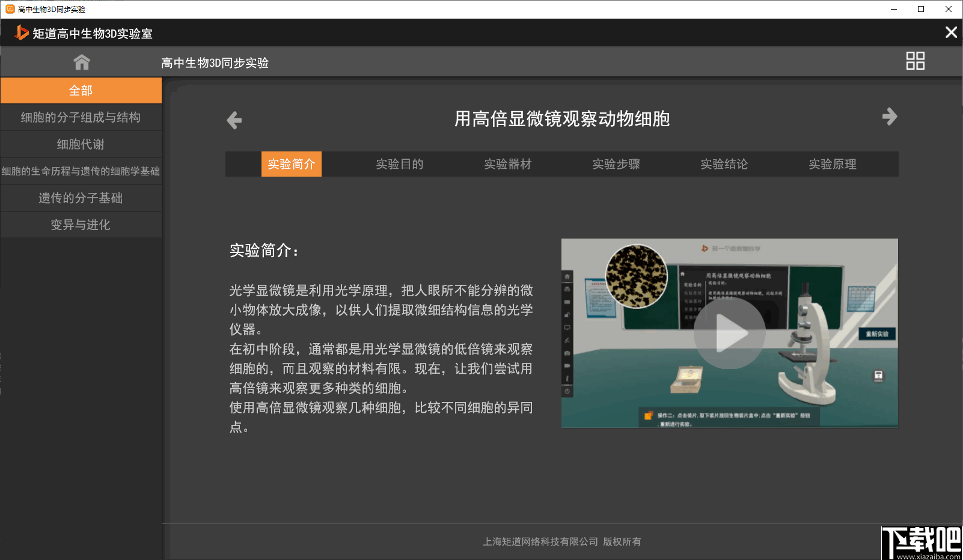This screenshot has height=560, width=963.
Task: Select 变异与进化 category
Action: [81, 225]
